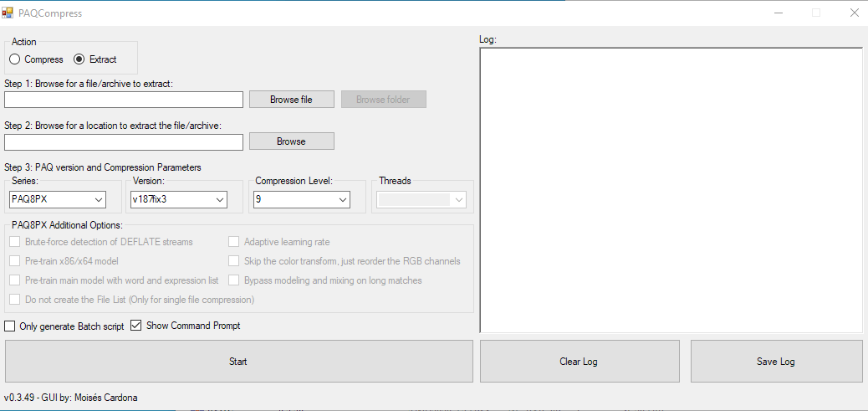Click inside the Log text area
Screen dimensions: 868x411
pyautogui.click(x=671, y=190)
